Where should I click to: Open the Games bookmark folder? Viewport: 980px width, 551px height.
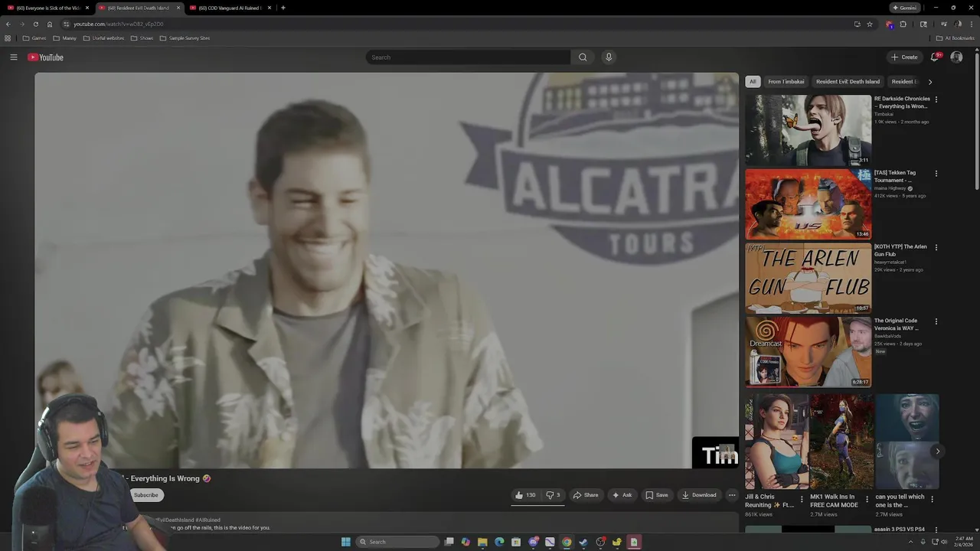pyautogui.click(x=34, y=38)
